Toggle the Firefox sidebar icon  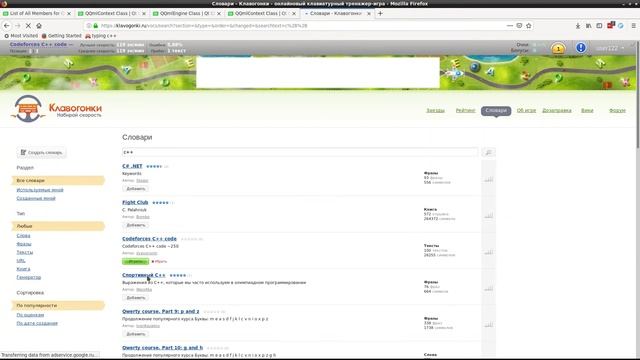pos(599,25)
